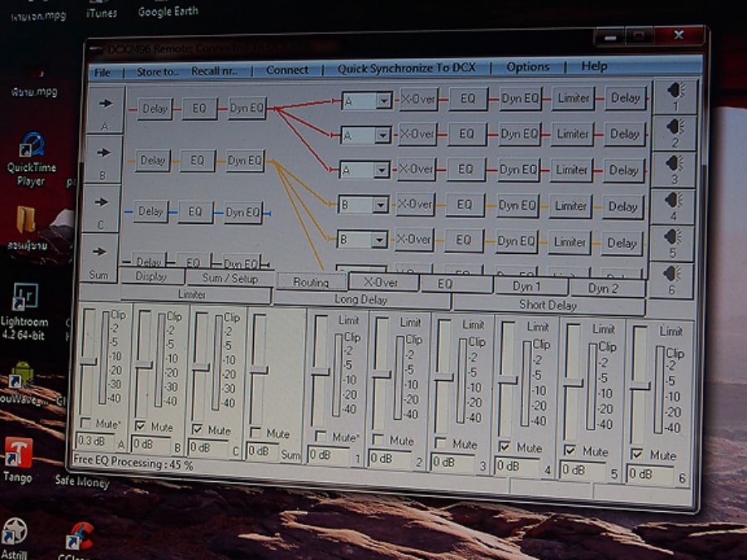
Task: Click the input A gain fader
Action: click(89, 360)
